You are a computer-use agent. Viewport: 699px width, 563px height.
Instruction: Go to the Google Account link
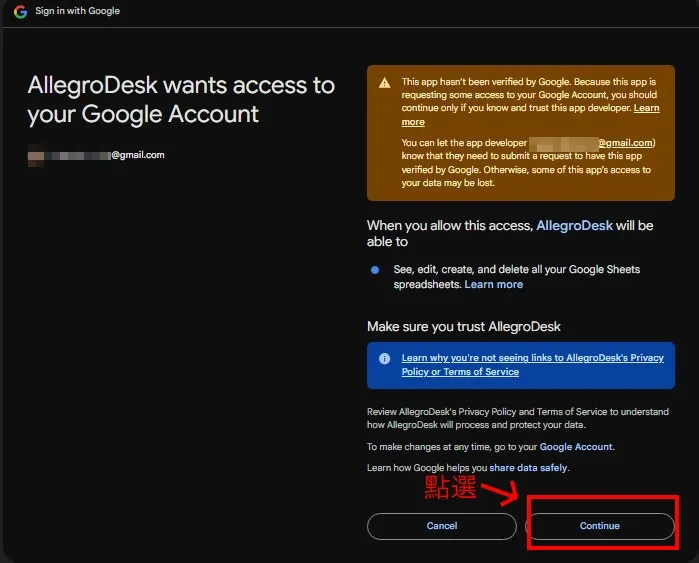(575, 447)
